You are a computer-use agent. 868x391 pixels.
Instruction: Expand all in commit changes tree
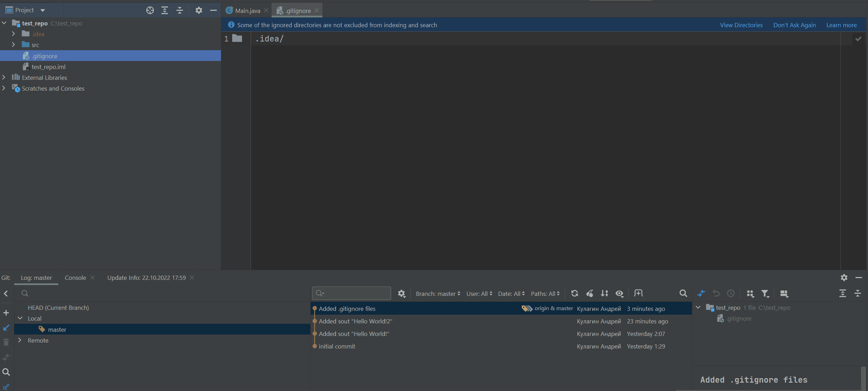(843, 293)
